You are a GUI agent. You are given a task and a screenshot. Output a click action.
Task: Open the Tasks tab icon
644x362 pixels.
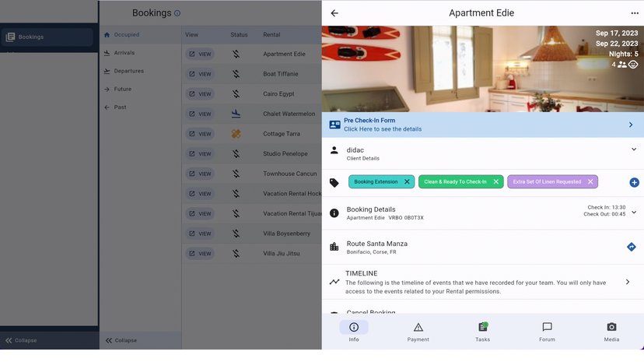(x=482, y=328)
